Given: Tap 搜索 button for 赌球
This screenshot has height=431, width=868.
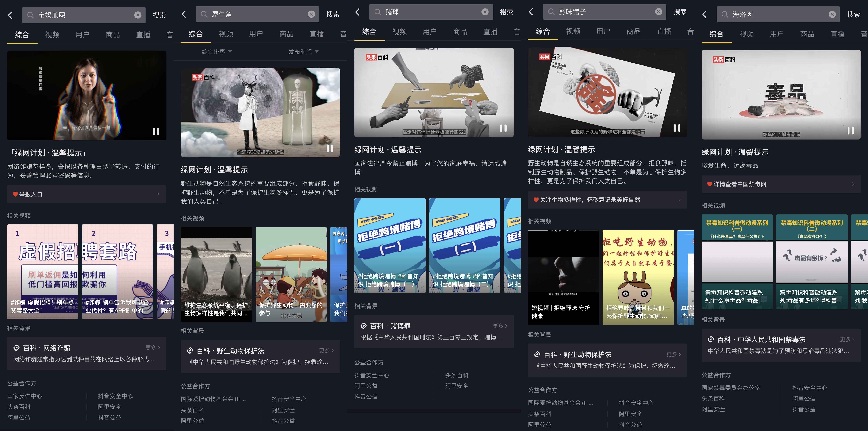Looking at the screenshot, I should pyautogui.click(x=506, y=12).
